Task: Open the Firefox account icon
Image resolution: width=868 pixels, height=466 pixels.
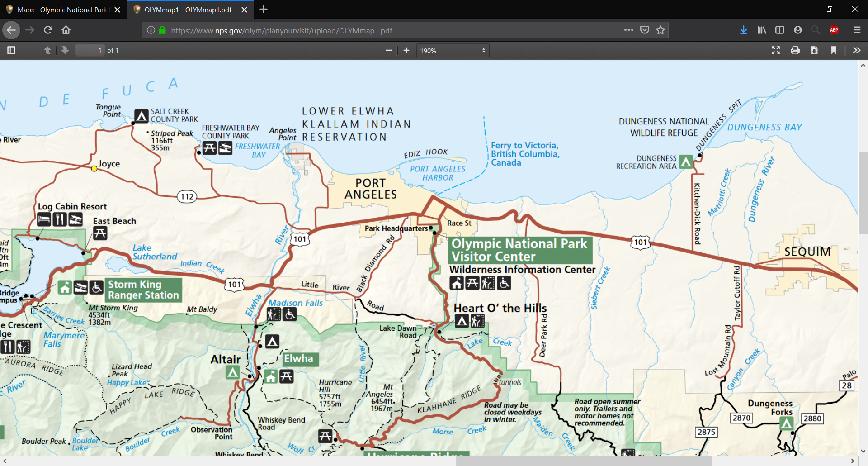Action: (x=798, y=30)
